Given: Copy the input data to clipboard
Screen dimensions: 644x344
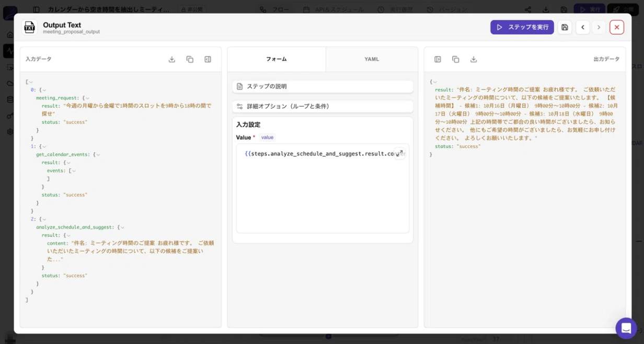Looking at the screenshot, I should coord(190,59).
